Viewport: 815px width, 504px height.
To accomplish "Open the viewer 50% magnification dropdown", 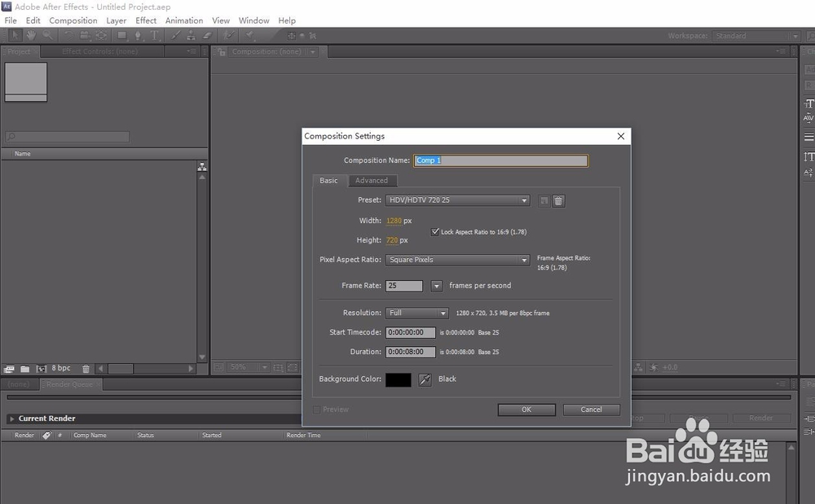I will point(248,367).
